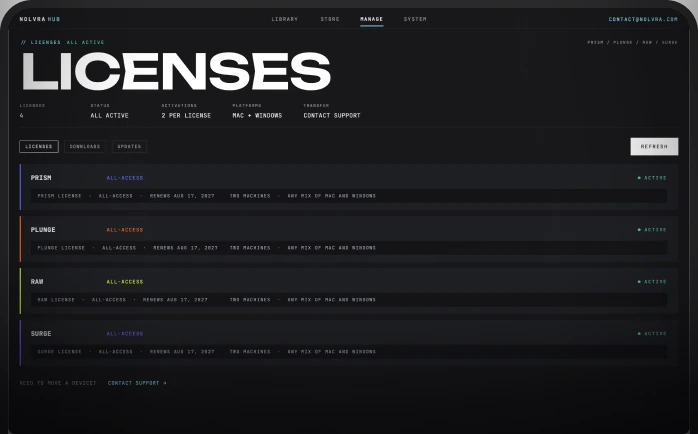
Task: Switch to the DOWNLOADS tab
Action: tap(85, 146)
